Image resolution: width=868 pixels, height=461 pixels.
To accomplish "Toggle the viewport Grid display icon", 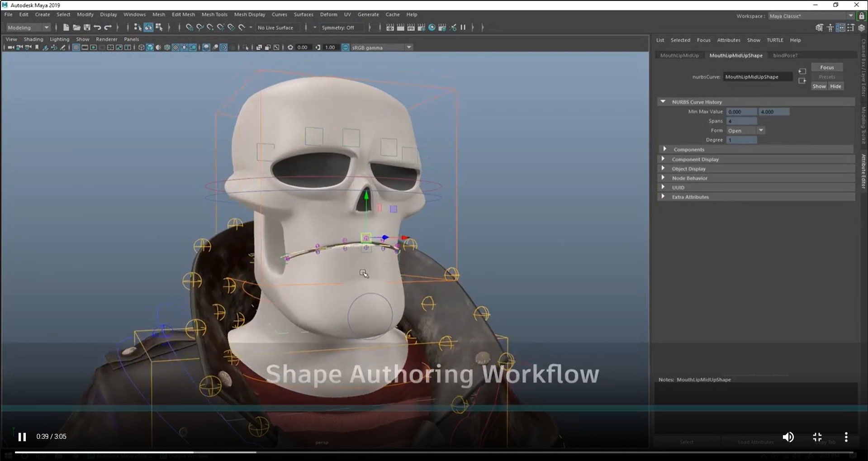I will point(76,48).
